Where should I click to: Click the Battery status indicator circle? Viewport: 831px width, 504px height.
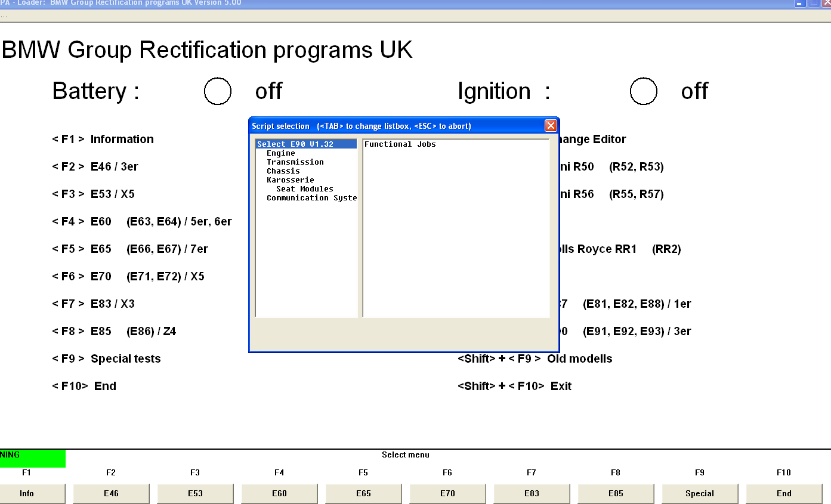(x=217, y=91)
